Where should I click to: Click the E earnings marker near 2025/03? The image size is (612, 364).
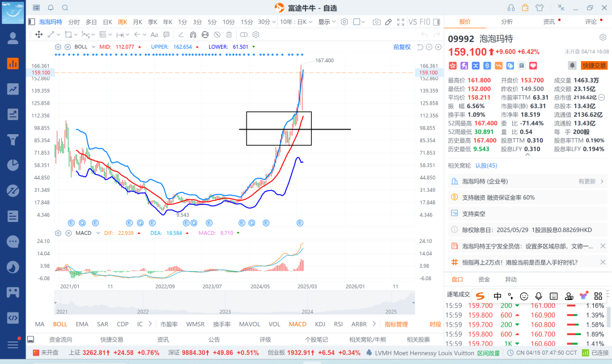(x=300, y=223)
